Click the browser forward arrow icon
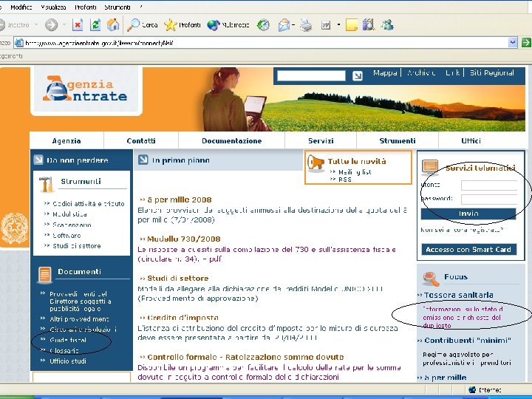The width and height of the screenshot is (532, 399). tap(51, 25)
